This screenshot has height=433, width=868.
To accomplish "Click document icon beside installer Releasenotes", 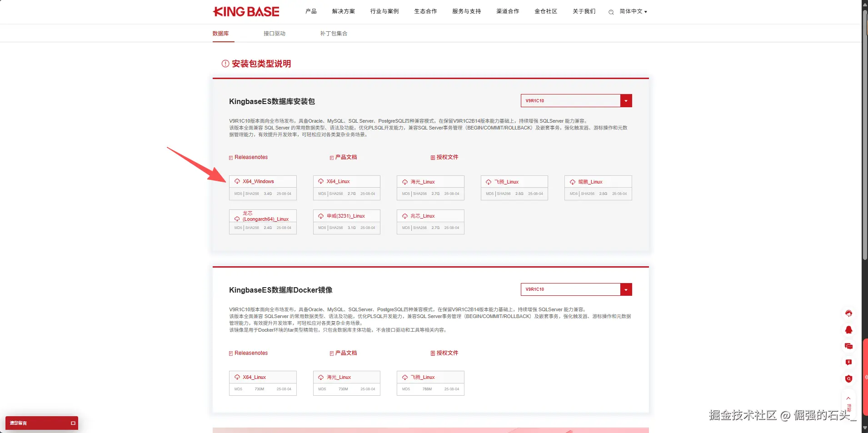I will click(231, 158).
